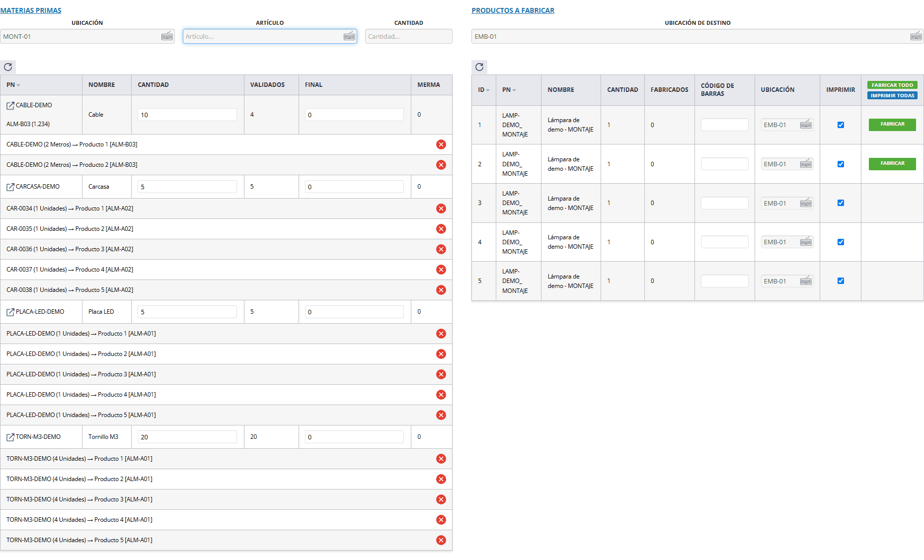
Task: Sort products table by PN column
Action: point(509,90)
